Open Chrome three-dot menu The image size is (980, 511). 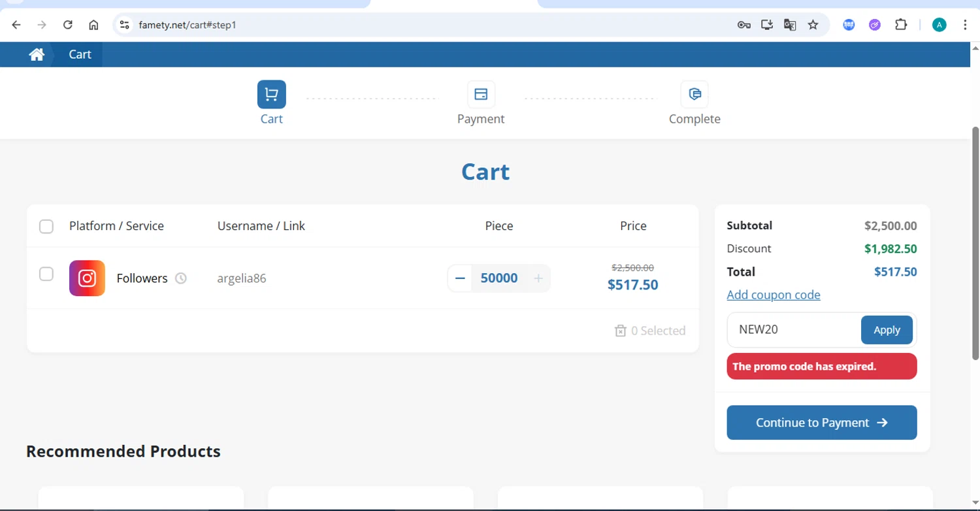(965, 25)
